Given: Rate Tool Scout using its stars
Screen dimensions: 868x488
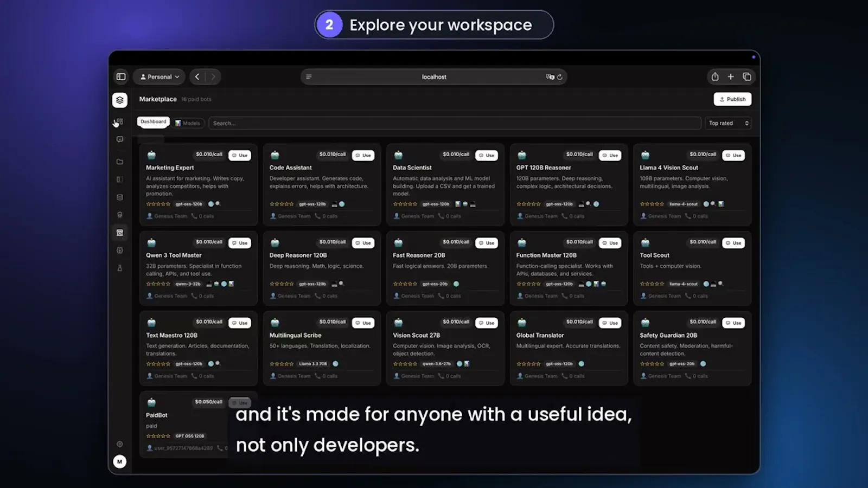Looking at the screenshot, I should (652, 284).
